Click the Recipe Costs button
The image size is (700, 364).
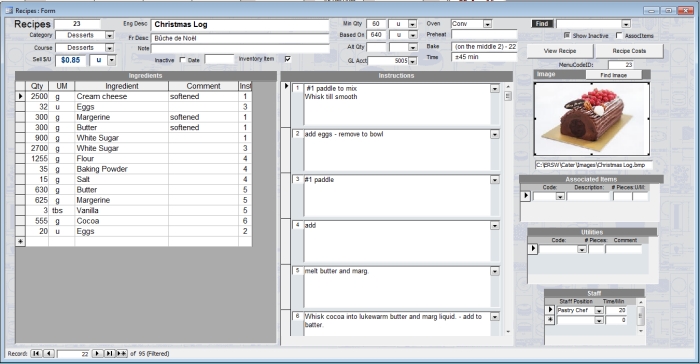[x=629, y=51]
